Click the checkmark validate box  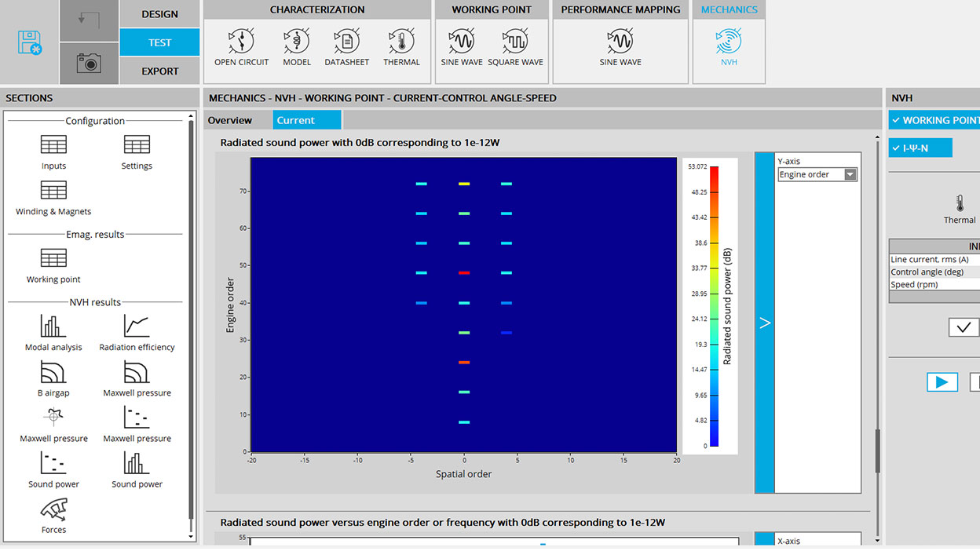point(964,327)
